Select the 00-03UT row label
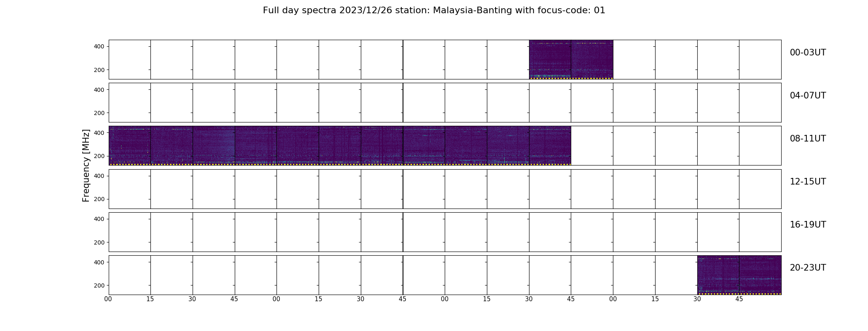This screenshot has width=868, height=331. (808, 53)
